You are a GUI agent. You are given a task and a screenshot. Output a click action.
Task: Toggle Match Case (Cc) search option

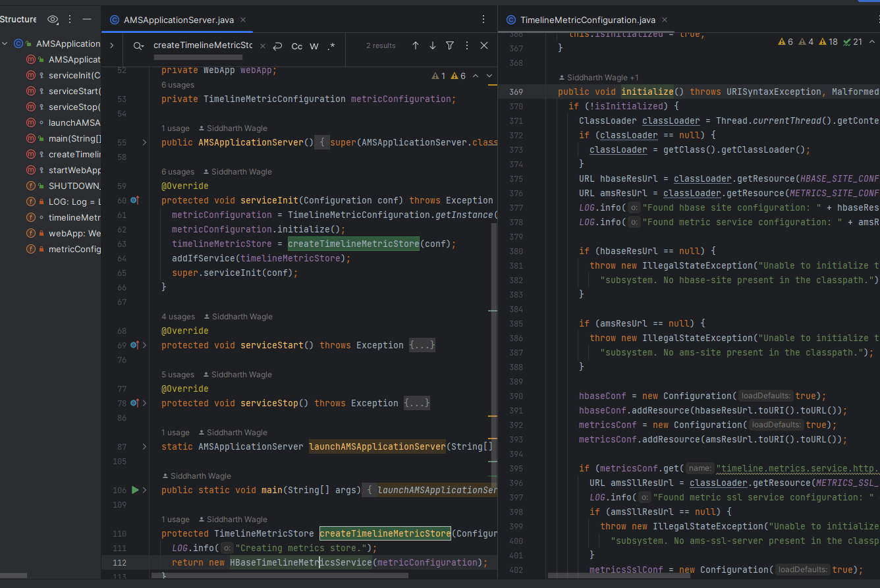coord(297,45)
